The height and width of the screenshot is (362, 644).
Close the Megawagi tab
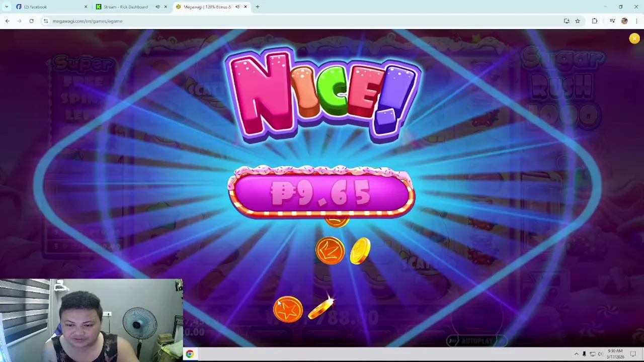click(246, 7)
